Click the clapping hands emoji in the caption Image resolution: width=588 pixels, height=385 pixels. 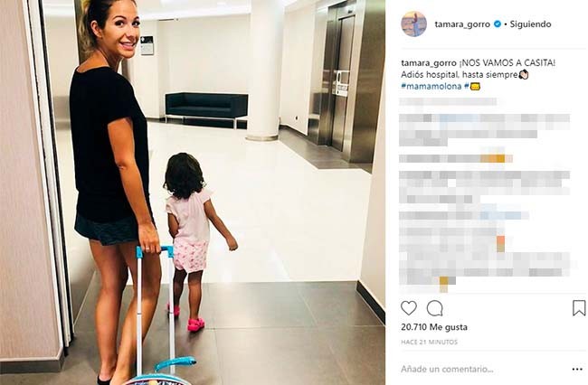pos(524,74)
